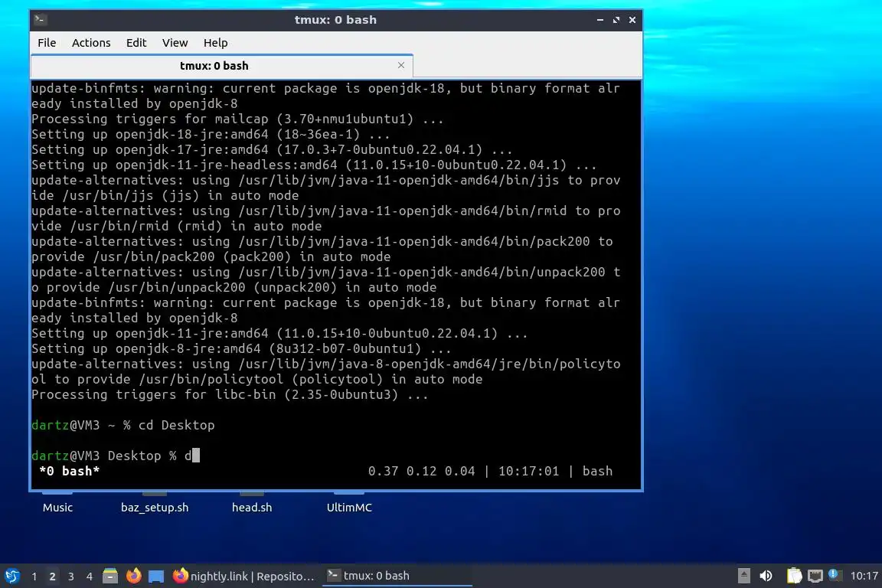Open the Help menu
The height and width of the screenshot is (588, 882).
tap(215, 43)
